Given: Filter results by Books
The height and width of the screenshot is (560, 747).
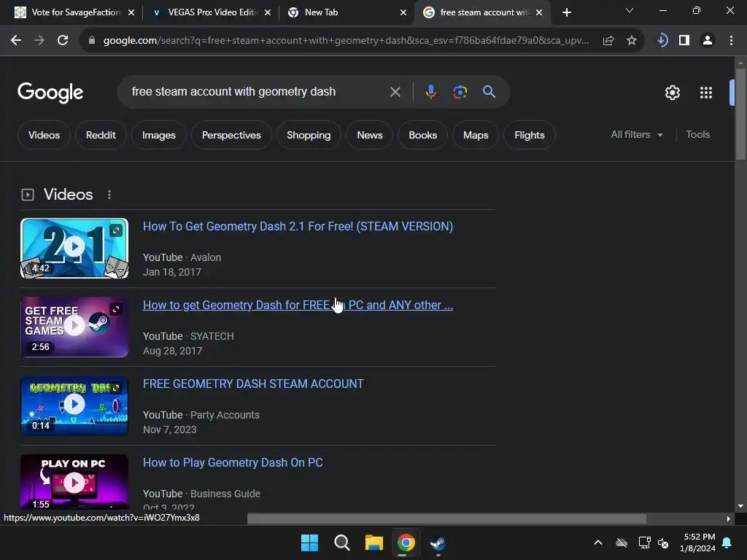Looking at the screenshot, I should click(x=422, y=135).
